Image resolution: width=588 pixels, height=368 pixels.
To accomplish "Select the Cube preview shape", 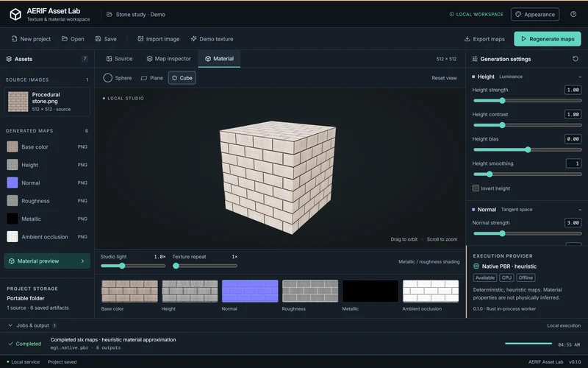I will [182, 78].
